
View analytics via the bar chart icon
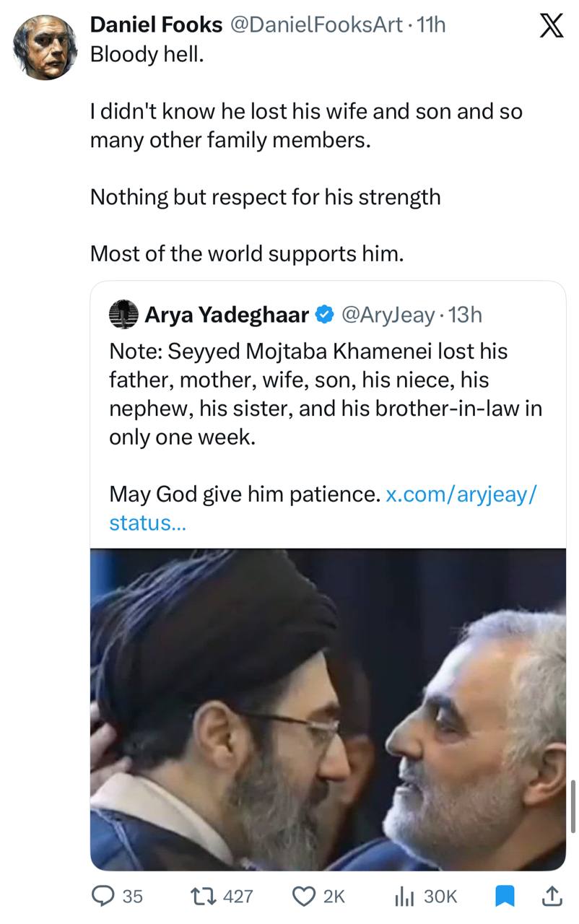coord(403,896)
